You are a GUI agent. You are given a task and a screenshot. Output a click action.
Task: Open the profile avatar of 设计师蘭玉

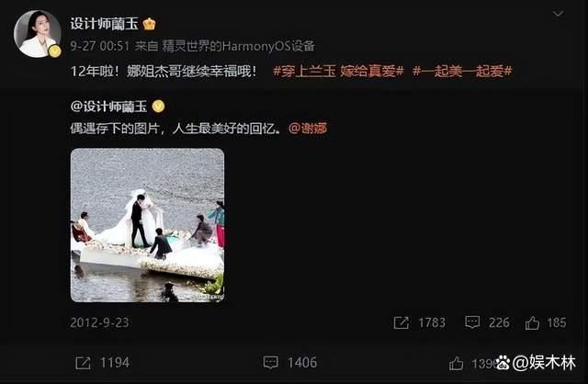(37, 34)
